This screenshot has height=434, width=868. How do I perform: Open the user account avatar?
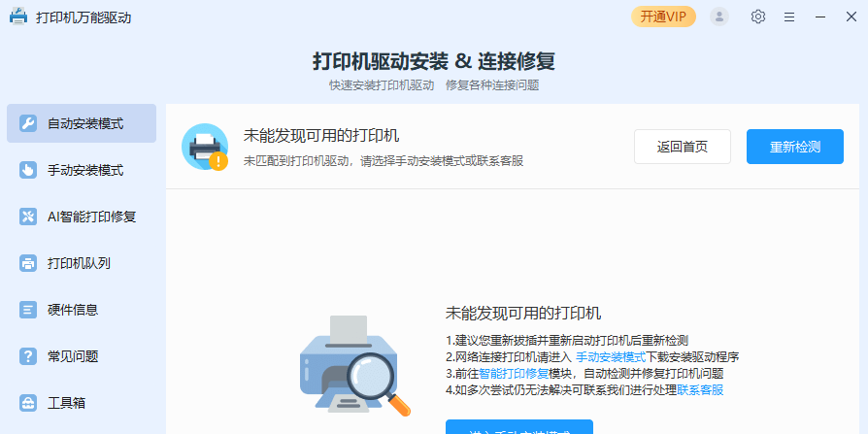click(x=719, y=17)
